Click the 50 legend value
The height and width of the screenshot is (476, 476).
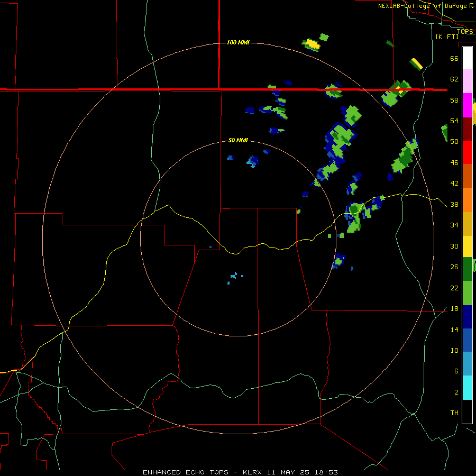point(454,141)
